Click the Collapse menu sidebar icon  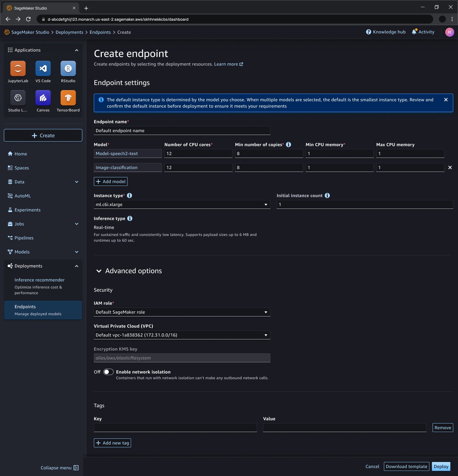[x=76, y=468]
